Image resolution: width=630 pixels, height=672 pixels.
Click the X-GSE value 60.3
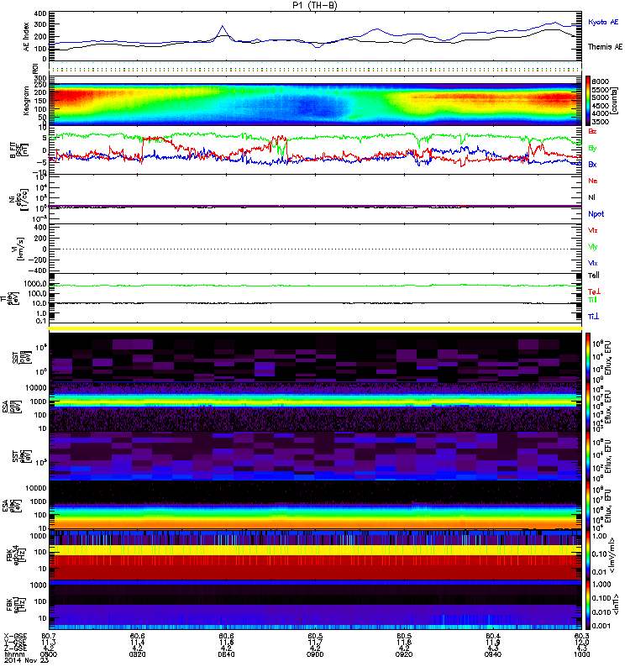tap(581, 636)
